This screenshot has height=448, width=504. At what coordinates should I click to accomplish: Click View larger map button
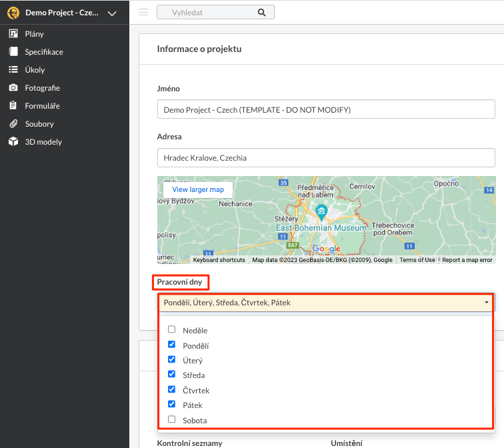point(198,189)
